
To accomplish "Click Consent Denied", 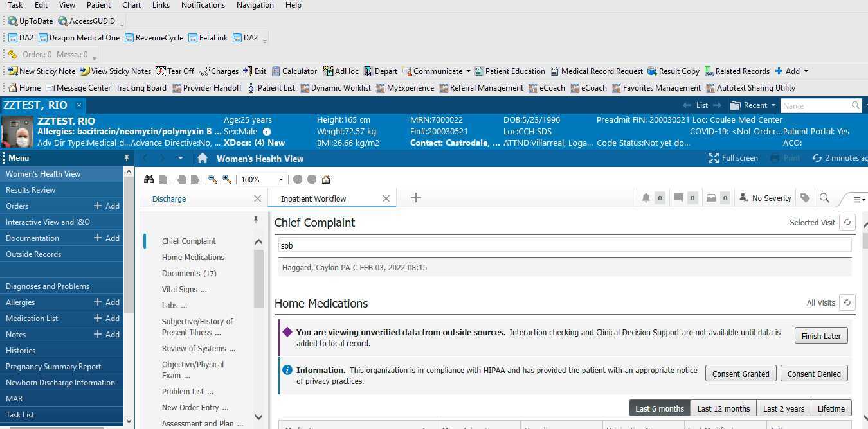I will [x=814, y=374].
